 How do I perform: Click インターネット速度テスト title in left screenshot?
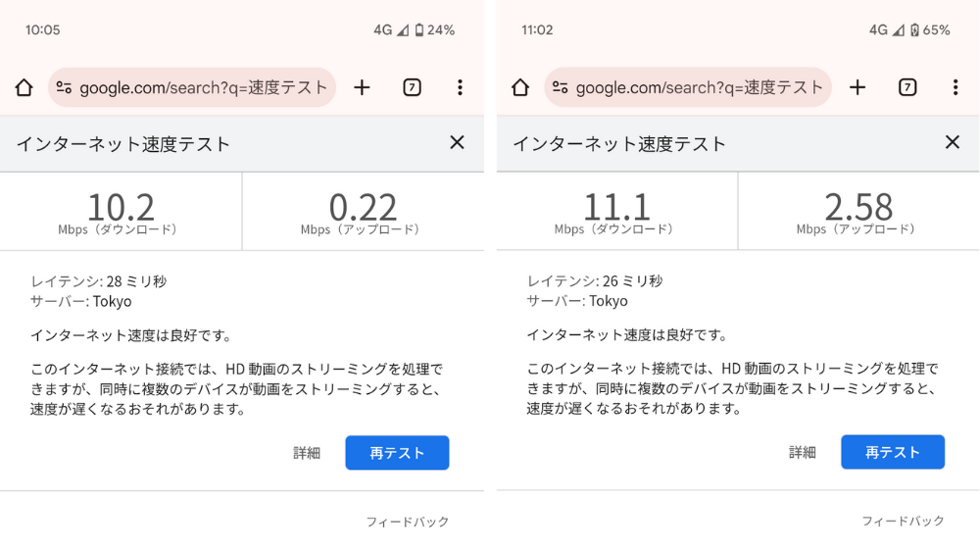[x=123, y=144]
